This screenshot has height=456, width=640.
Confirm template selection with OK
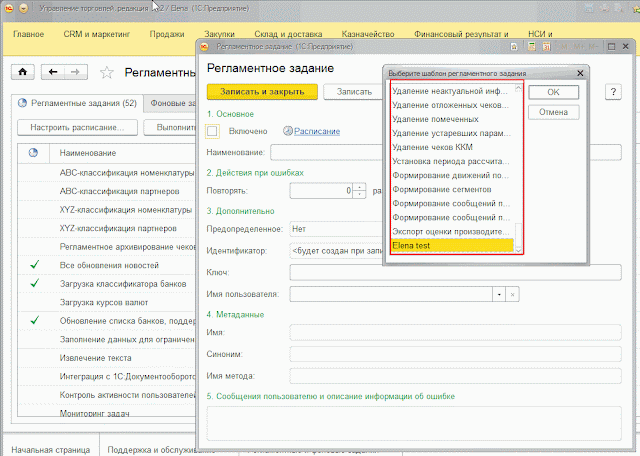553,92
